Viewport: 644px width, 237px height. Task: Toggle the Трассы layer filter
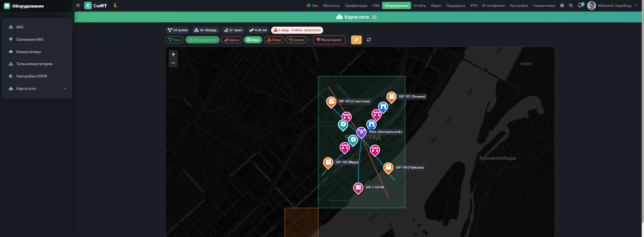tap(232, 40)
